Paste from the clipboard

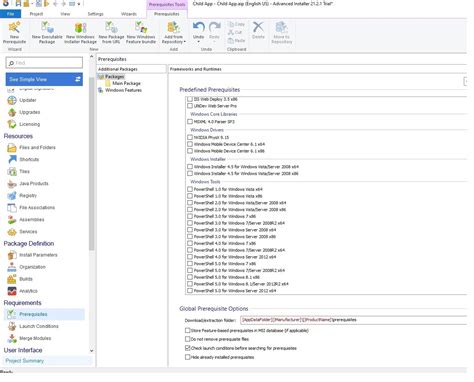236,41
